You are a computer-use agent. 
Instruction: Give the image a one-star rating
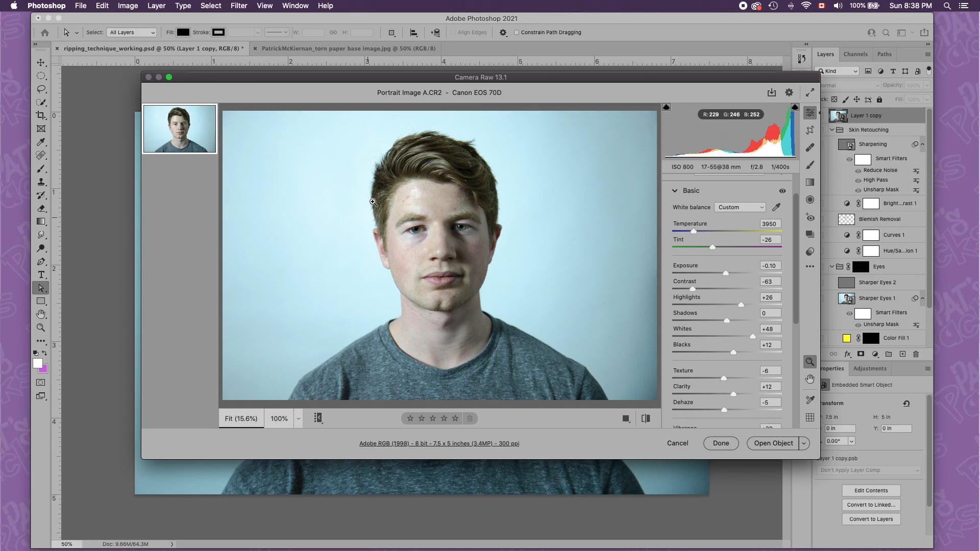(410, 418)
